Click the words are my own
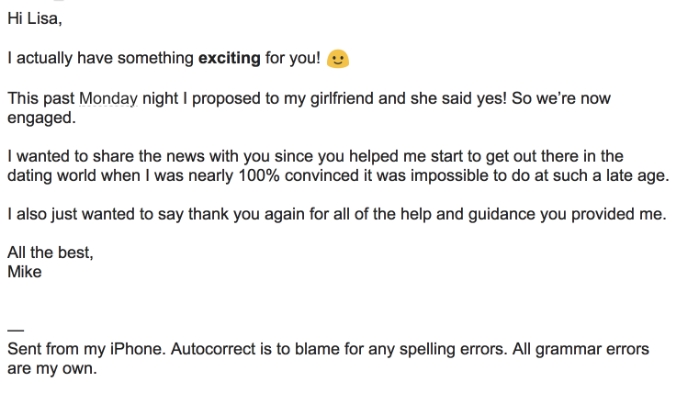676x393 pixels. 52,369
